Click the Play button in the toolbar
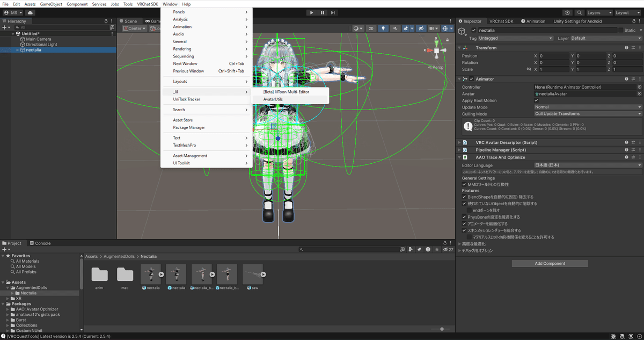 [x=312, y=12]
